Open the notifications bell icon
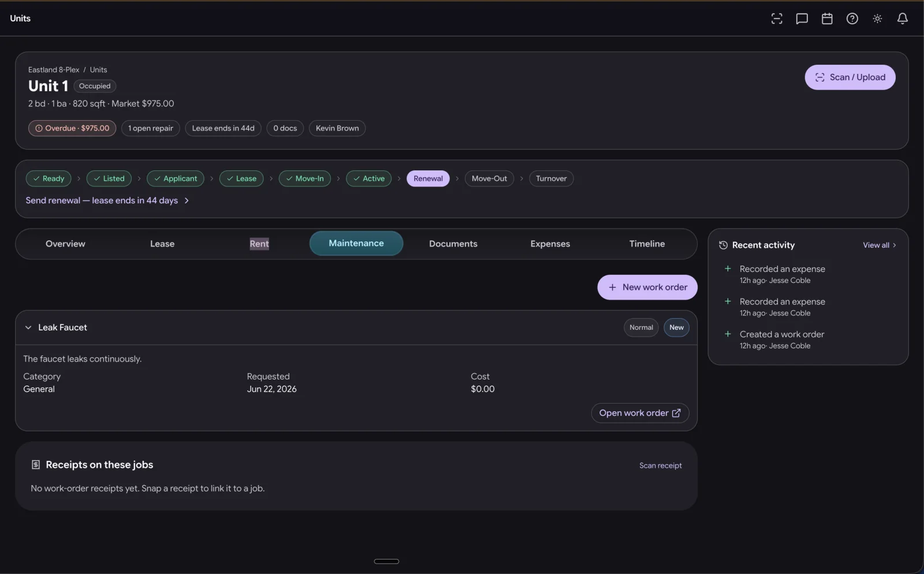This screenshot has width=924, height=574. (902, 18)
